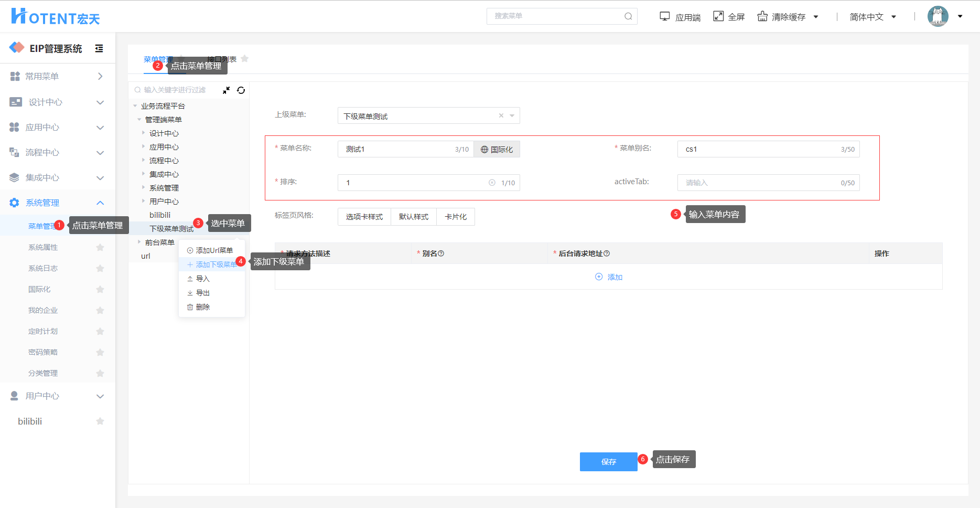Click the sidebar collapse icon beside EIP管理系统

point(99,49)
